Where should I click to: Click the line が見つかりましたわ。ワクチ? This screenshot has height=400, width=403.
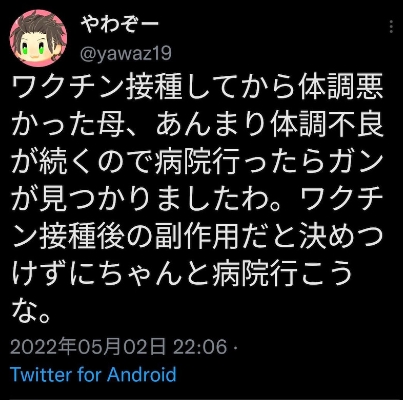[x=197, y=200]
